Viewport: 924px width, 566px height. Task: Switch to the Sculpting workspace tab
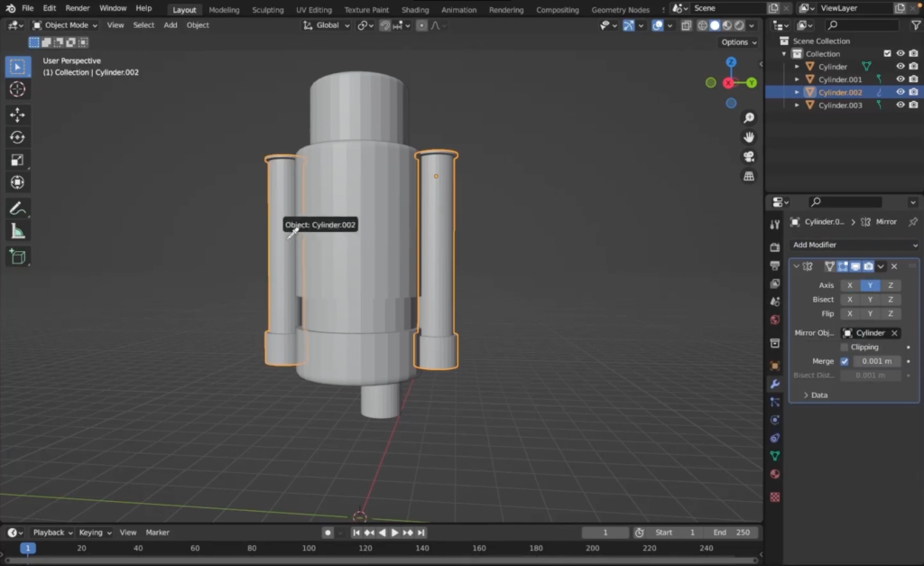(x=267, y=10)
